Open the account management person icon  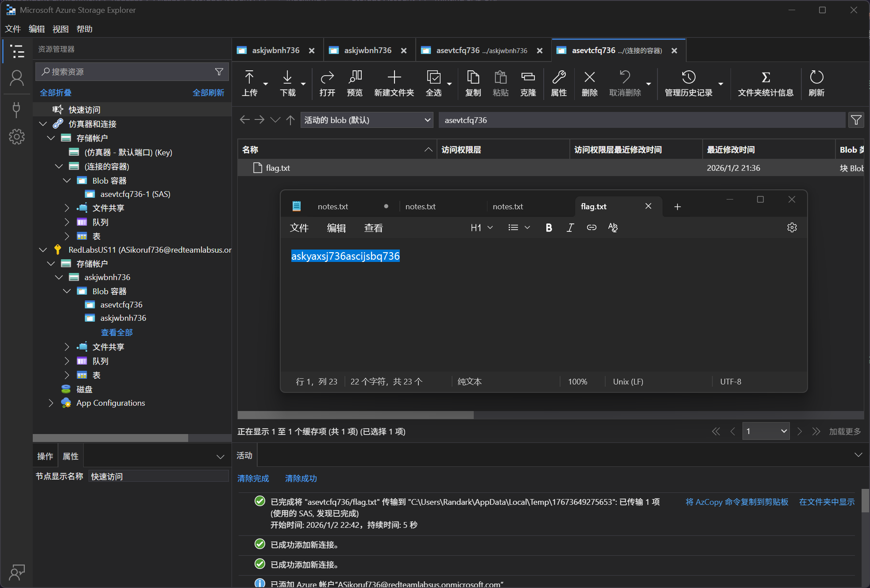click(16, 78)
